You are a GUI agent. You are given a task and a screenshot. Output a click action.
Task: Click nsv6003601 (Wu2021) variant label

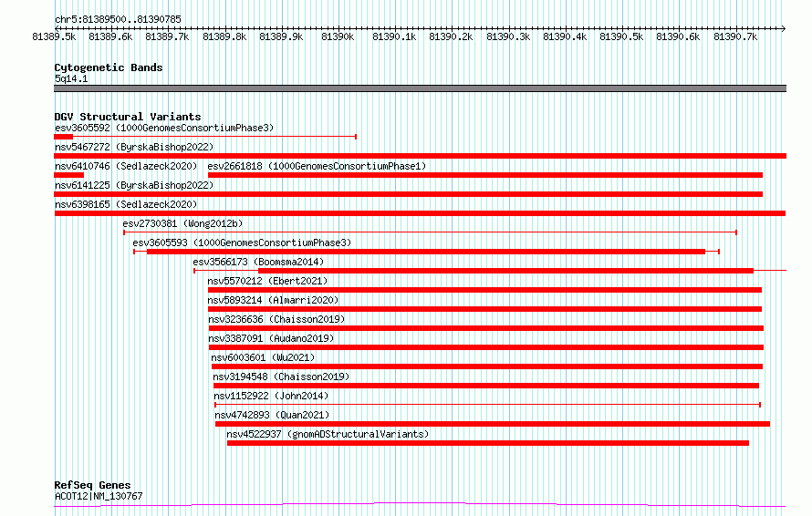pos(263,357)
